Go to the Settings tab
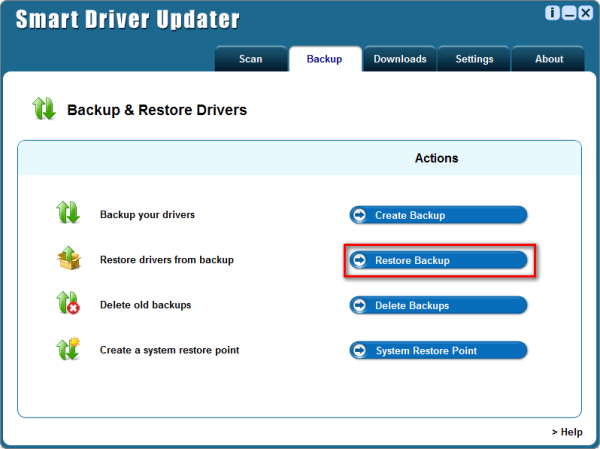600x449 pixels. (474, 59)
